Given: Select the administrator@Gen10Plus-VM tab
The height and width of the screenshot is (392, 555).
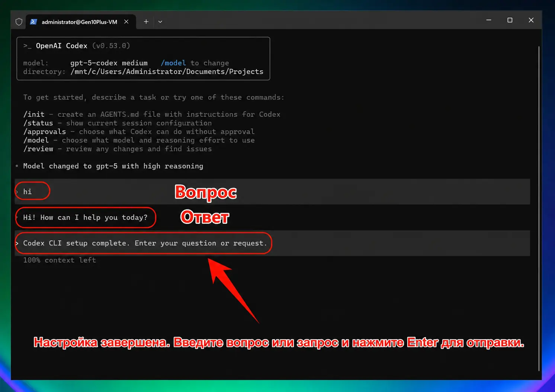Looking at the screenshot, I should (x=80, y=22).
